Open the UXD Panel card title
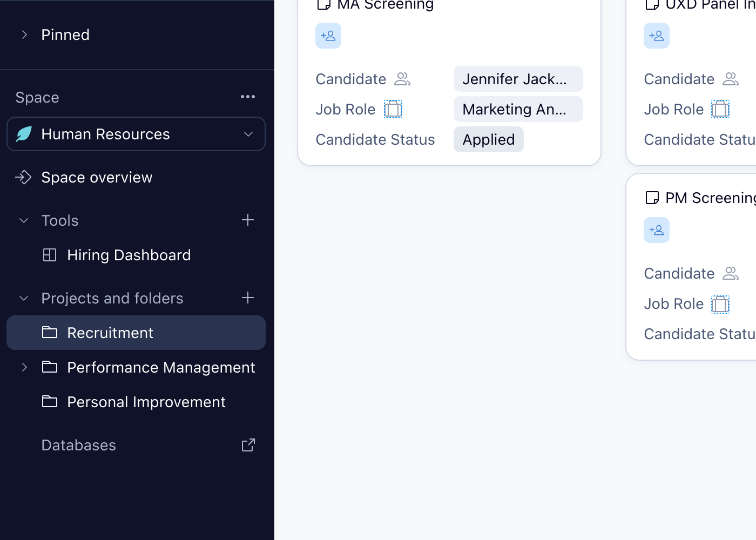This screenshot has width=756, height=540. [x=711, y=4]
